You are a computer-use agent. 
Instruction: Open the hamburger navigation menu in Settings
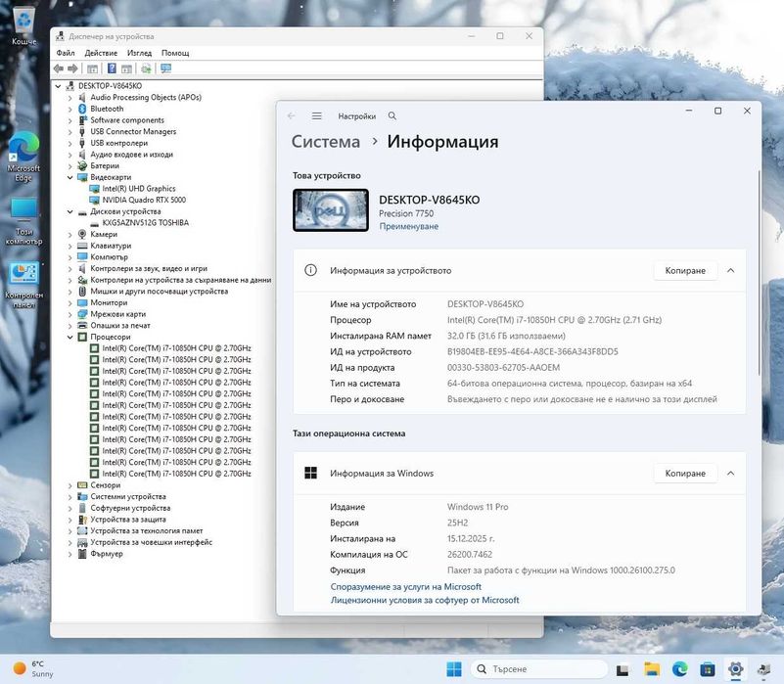point(316,116)
